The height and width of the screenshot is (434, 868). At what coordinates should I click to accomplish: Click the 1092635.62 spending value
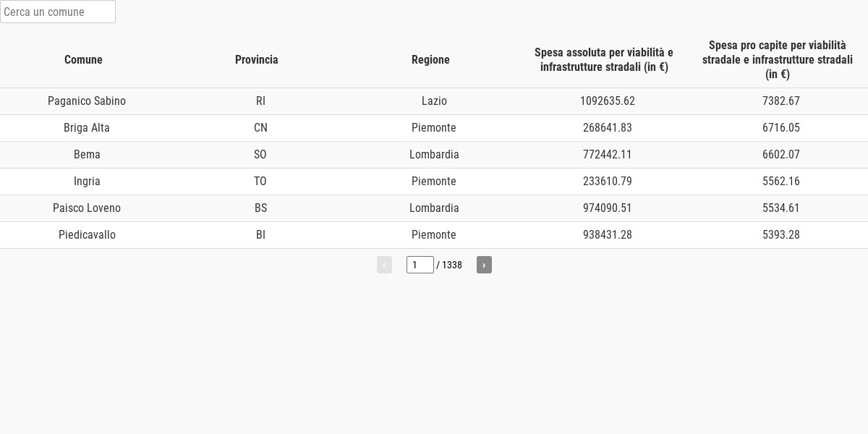coord(608,101)
